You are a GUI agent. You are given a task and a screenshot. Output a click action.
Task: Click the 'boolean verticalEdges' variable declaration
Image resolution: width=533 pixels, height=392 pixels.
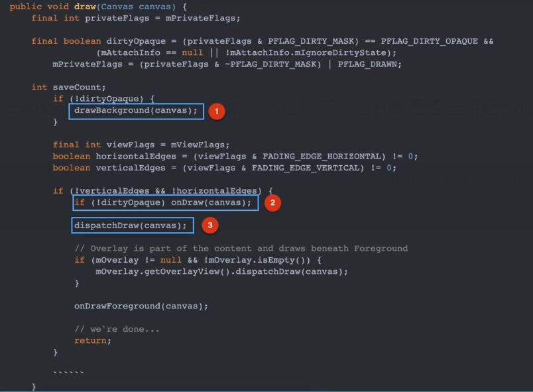109,168
